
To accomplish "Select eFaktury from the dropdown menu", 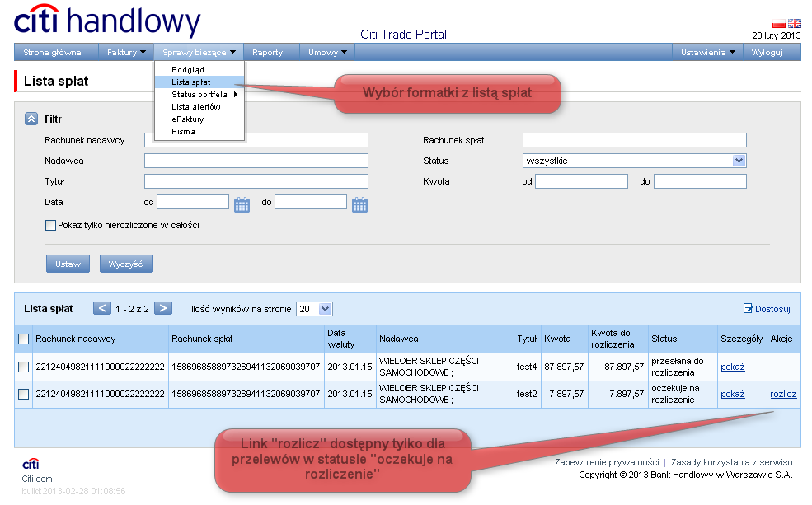I will click(x=187, y=119).
